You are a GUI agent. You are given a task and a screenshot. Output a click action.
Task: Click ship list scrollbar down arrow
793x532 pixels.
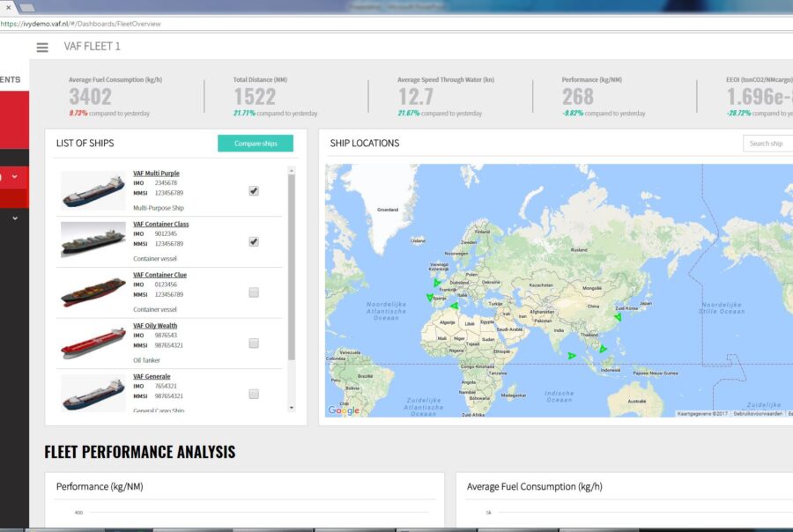[292, 408]
